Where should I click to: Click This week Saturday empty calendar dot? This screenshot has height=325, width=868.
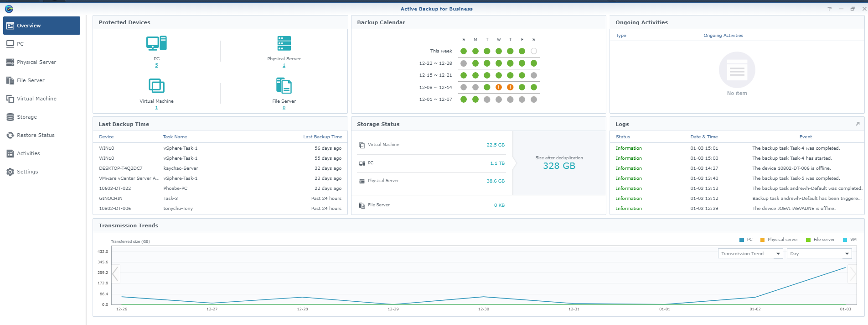[x=534, y=51]
